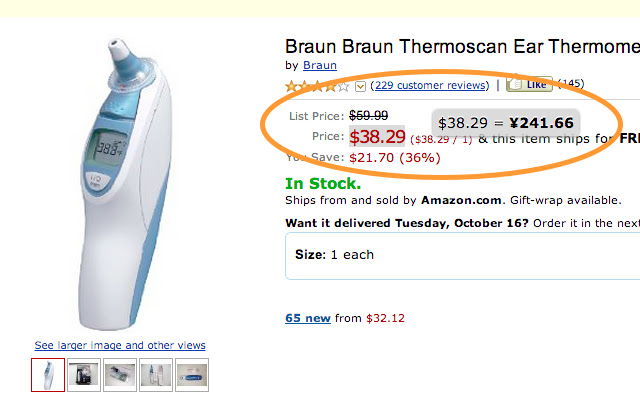This screenshot has height=400, width=640.
Task: Open the 65 new offers link
Action: pyautogui.click(x=308, y=318)
